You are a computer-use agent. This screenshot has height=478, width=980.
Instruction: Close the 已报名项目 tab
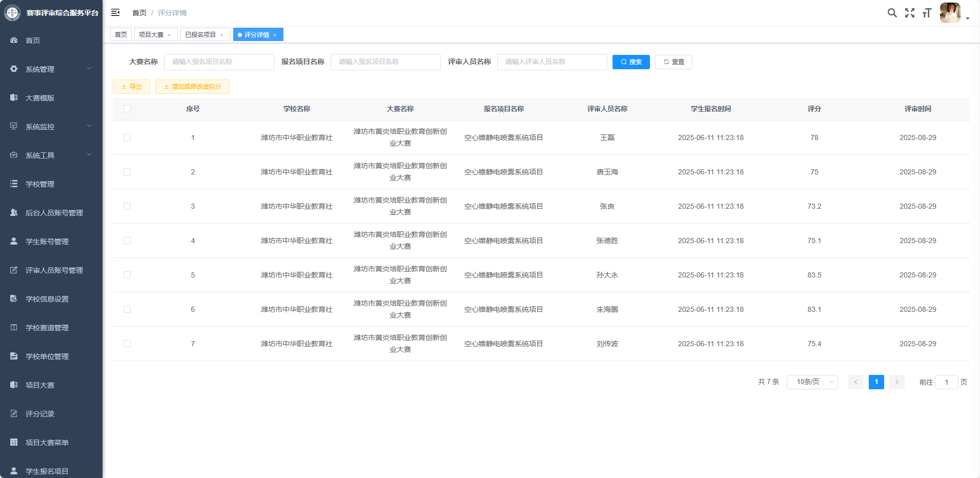click(222, 35)
